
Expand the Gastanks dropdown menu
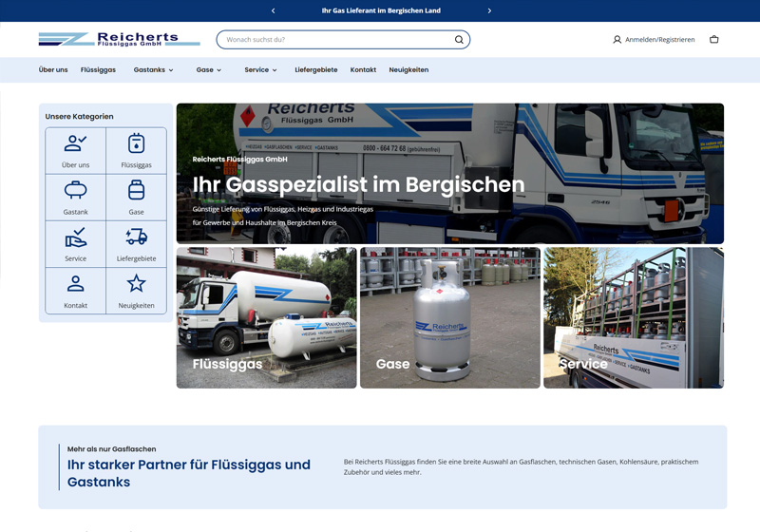tap(153, 70)
